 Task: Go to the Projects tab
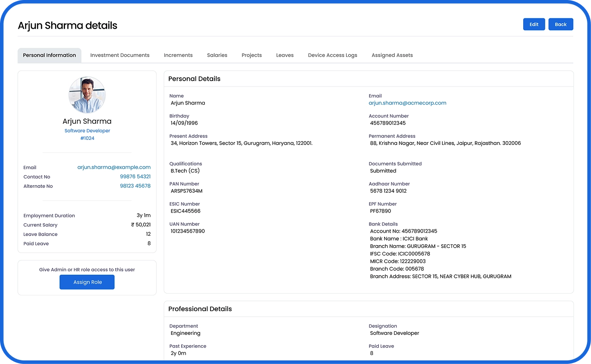click(252, 55)
